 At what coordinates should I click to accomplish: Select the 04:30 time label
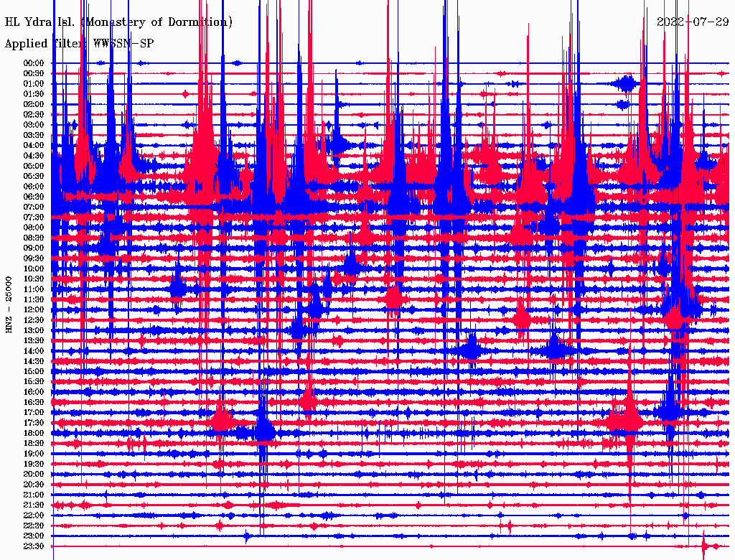tap(33, 156)
